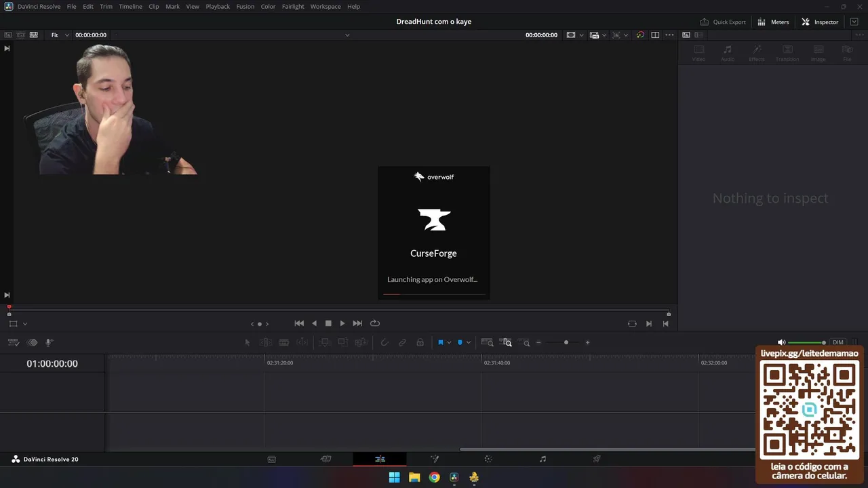The image size is (868, 488).
Task: Click the color wheel bypass icon
Action: [640, 35]
